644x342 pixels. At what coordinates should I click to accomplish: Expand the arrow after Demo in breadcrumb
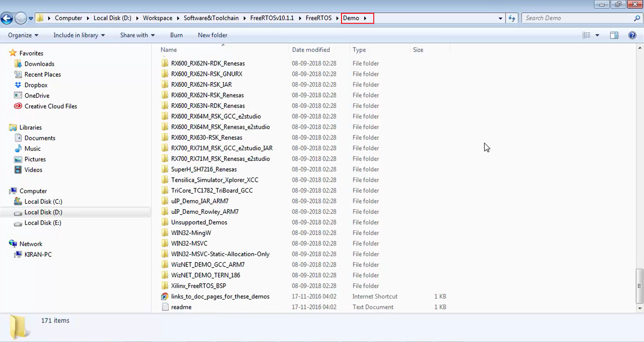pos(365,18)
